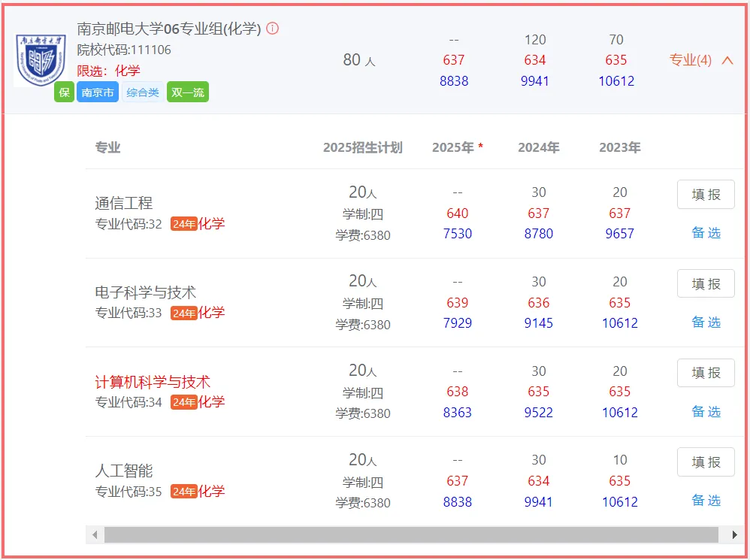Click the rank 8838 in the 人工智能 row
Image resolution: width=750 pixels, height=560 pixels.
(457, 501)
